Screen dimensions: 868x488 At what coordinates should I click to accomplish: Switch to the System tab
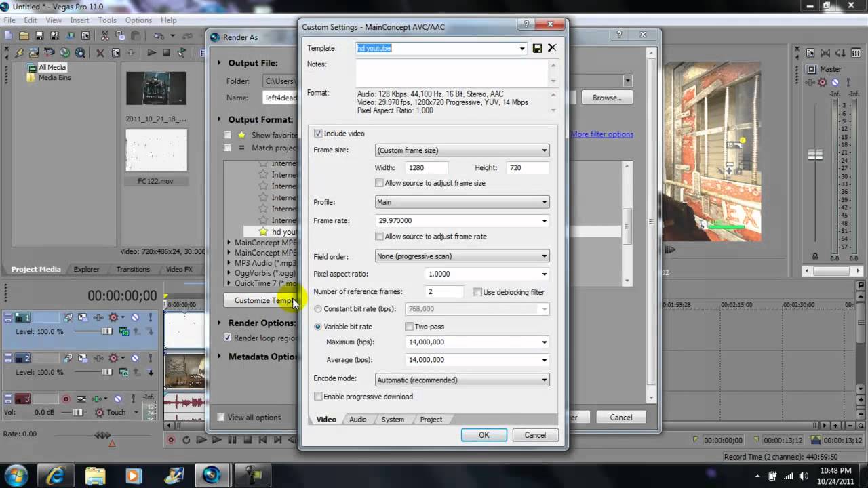(x=393, y=420)
